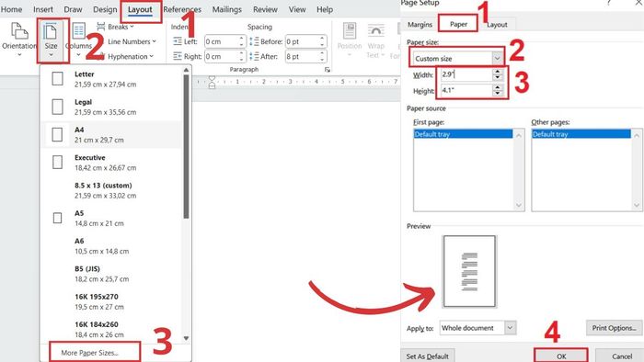Open the Review ribbon tab

click(x=265, y=9)
